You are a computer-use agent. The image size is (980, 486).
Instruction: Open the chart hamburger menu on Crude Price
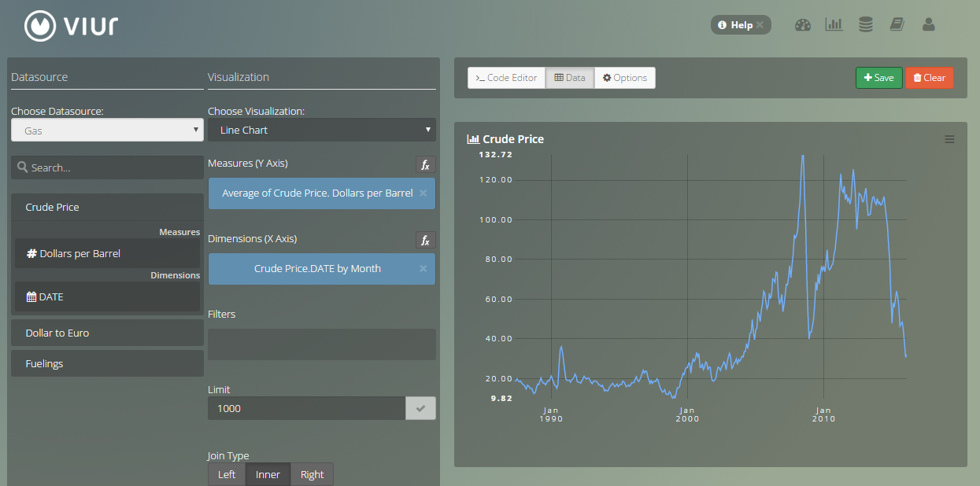click(949, 138)
